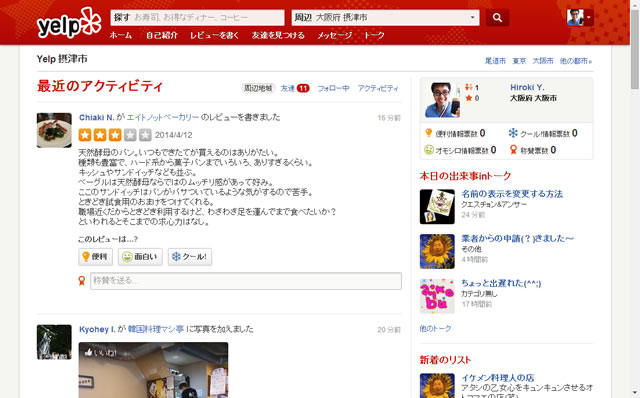Open メッセージ in navigation
This screenshot has width=640, height=398.
coord(335,36)
